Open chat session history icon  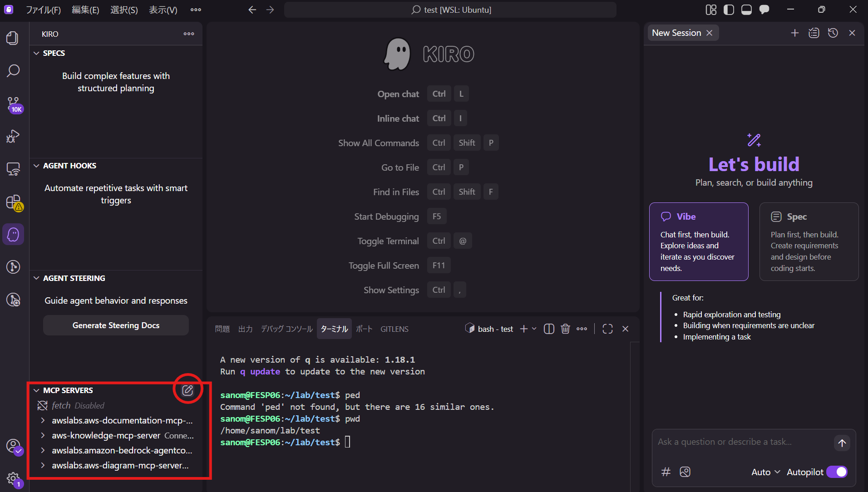coord(833,33)
